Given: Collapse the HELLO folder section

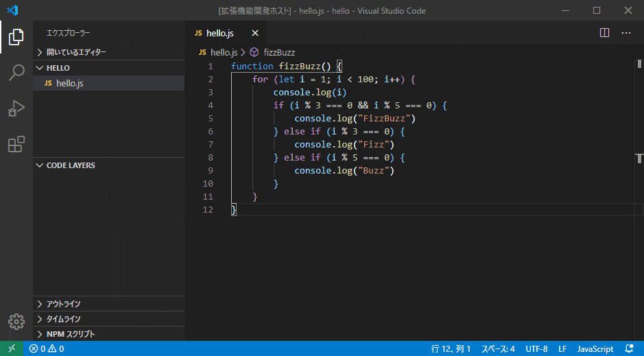Looking at the screenshot, I should tap(109, 68).
